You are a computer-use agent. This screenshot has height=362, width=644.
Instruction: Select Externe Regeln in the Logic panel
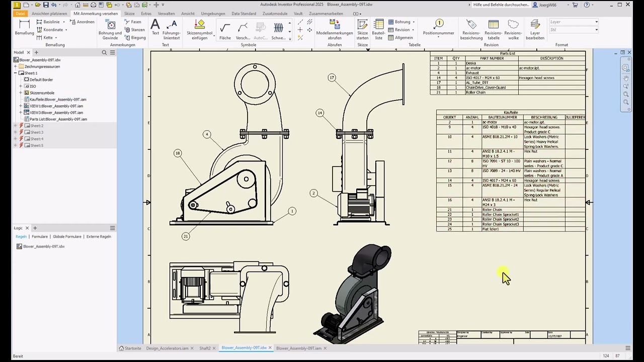tap(99, 236)
